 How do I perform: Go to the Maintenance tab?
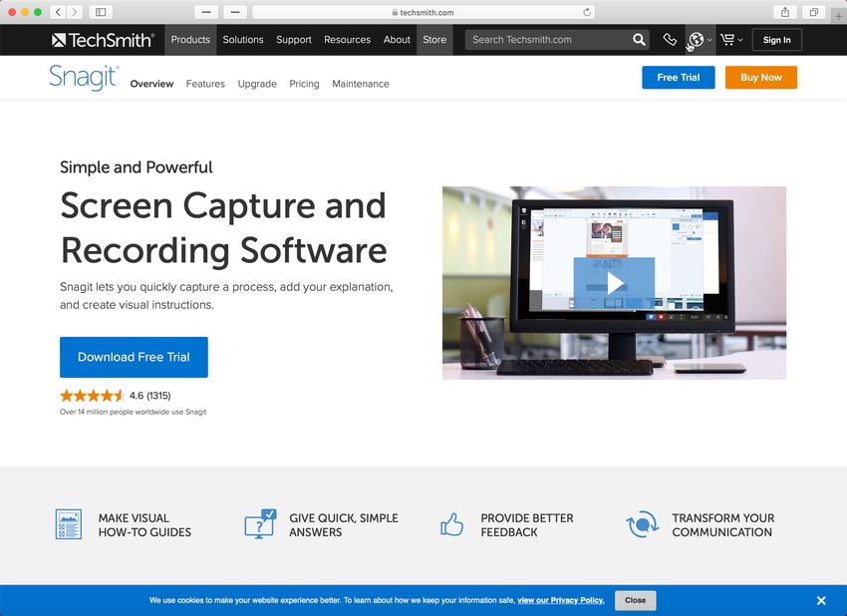[361, 84]
